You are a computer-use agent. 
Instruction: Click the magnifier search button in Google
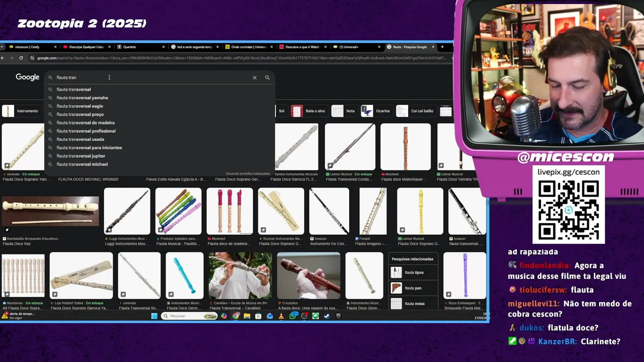[x=267, y=77]
